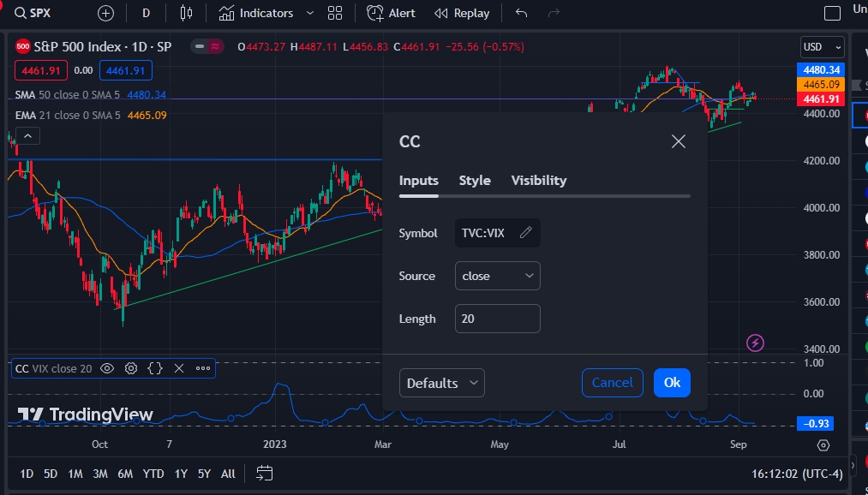This screenshot has height=495, width=868.
Task: Redo the chart action
Action: [x=554, y=13]
